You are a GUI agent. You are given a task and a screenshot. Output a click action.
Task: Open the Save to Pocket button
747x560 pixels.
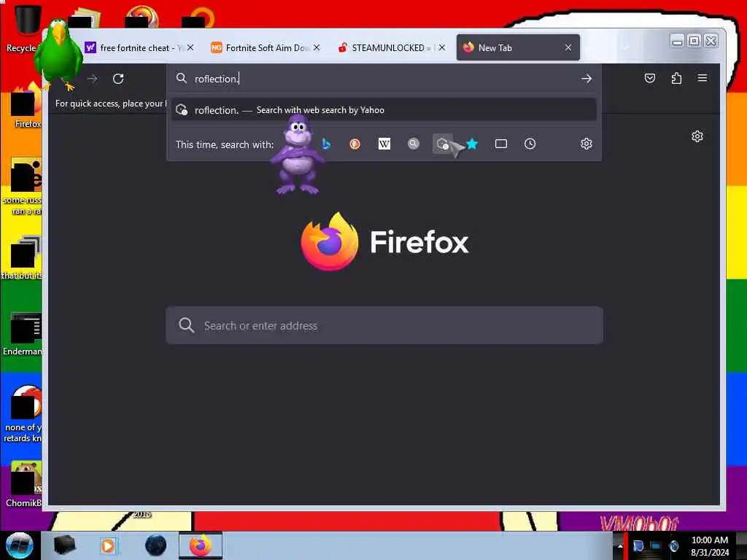tap(650, 78)
